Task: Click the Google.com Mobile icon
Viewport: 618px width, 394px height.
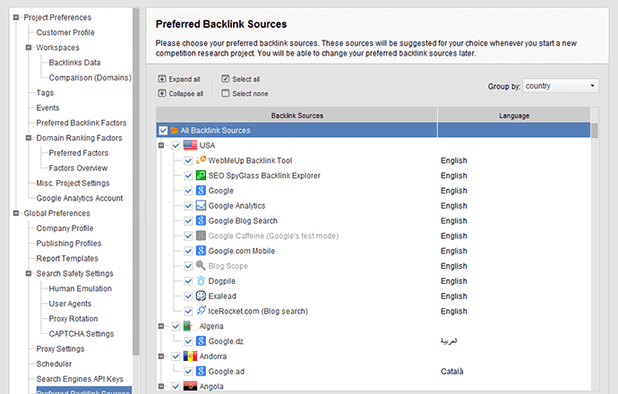Action: [x=201, y=251]
